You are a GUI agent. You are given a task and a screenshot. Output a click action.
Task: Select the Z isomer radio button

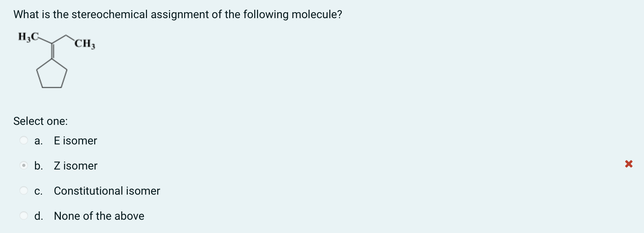tap(23, 166)
